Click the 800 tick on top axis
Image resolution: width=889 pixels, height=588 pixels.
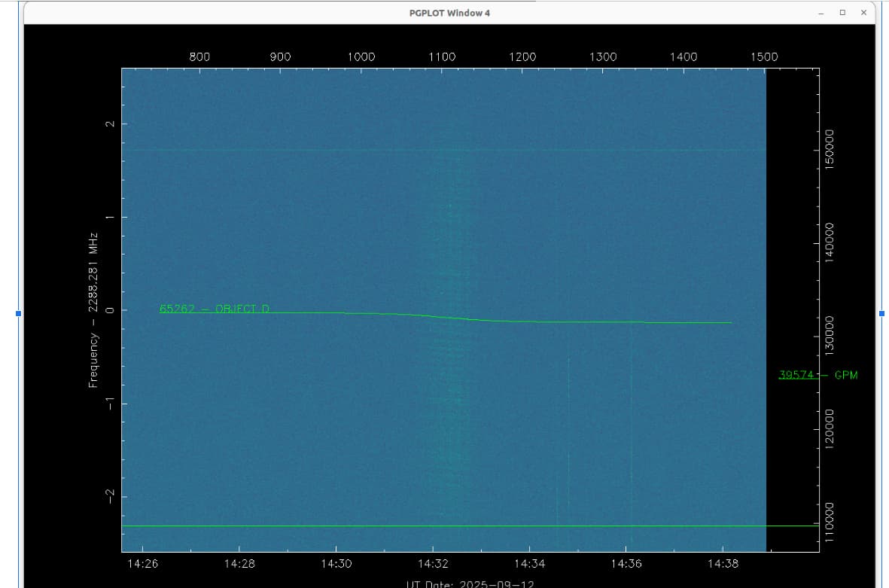click(199, 56)
